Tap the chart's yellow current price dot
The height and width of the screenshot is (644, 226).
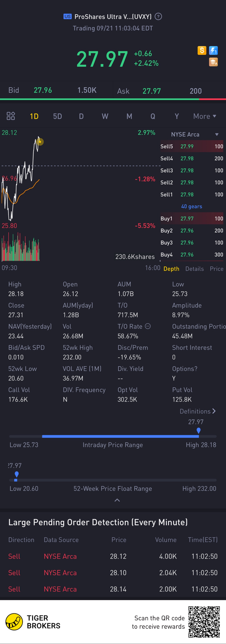40,142
